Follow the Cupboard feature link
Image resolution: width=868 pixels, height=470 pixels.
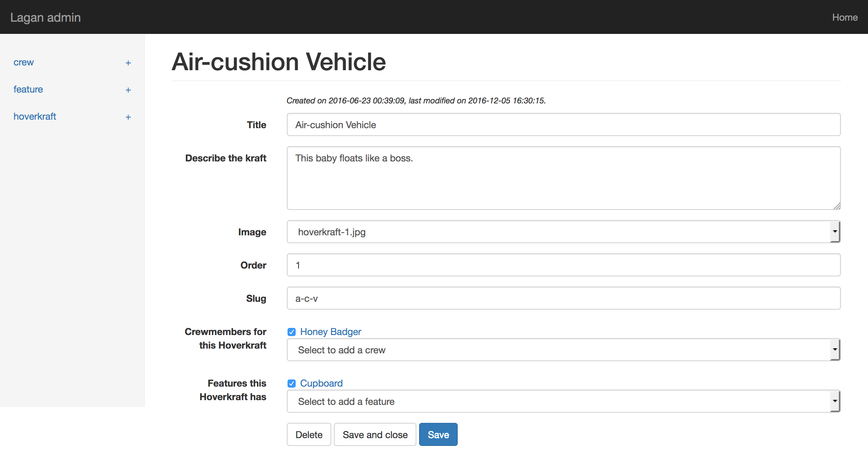tap(321, 383)
